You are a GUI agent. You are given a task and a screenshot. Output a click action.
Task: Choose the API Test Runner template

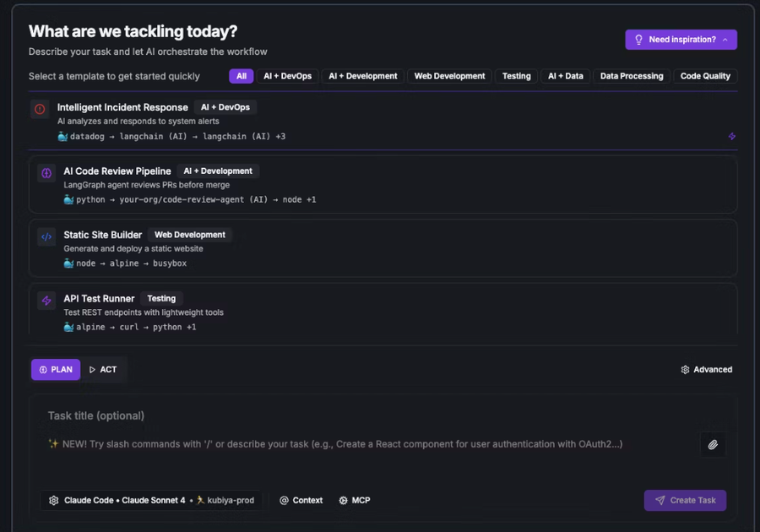(383, 310)
